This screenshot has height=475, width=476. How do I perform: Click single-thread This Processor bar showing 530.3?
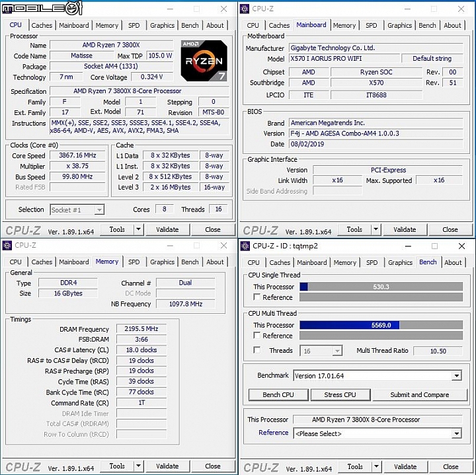pyautogui.click(x=381, y=287)
